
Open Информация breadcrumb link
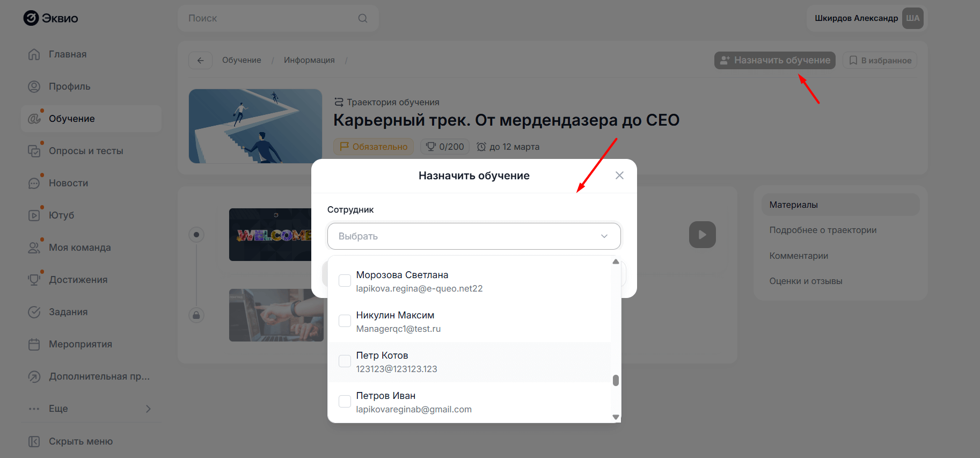coord(309,60)
